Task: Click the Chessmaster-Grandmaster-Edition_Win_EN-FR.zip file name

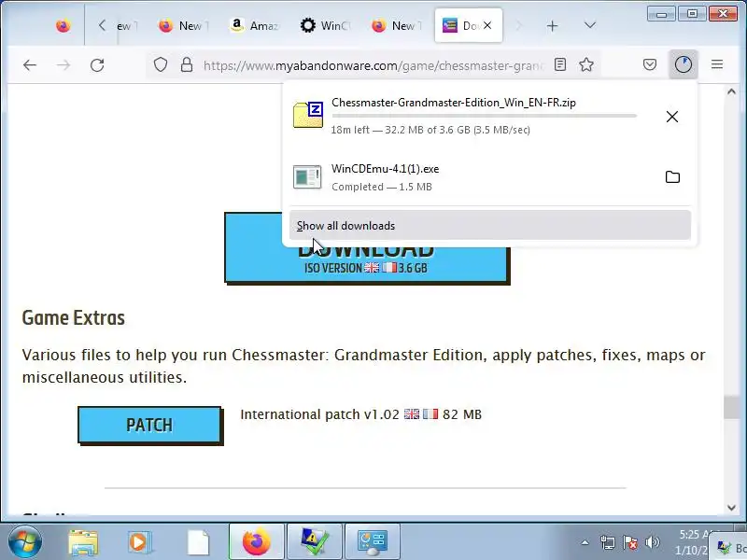Action: pyautogui.click(x=454, y=103)
